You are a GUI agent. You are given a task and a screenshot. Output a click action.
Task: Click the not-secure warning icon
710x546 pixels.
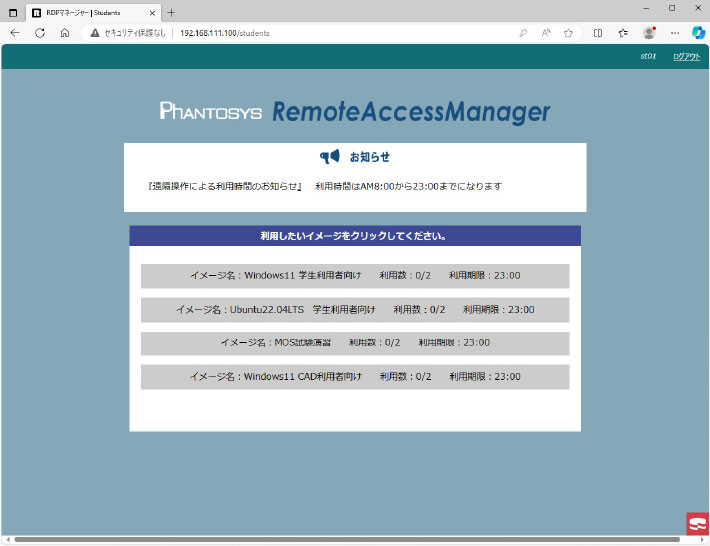pos(95,33)
